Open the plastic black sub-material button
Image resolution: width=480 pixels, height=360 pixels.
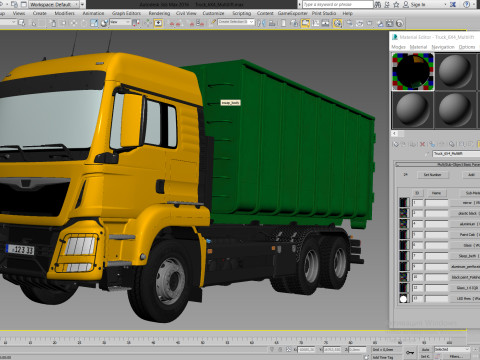pos(465,213)
